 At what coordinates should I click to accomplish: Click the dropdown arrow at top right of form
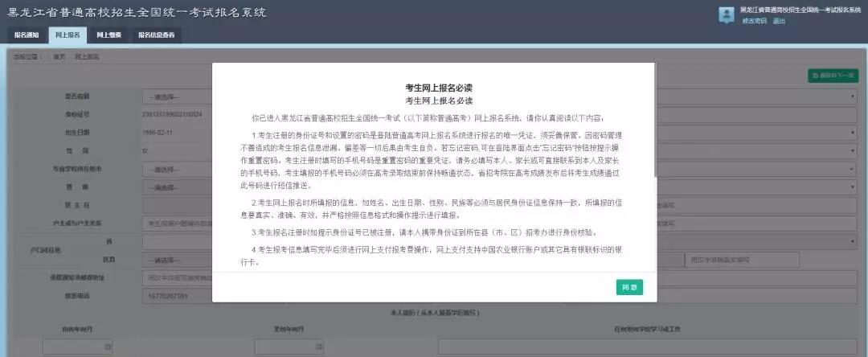(853, 96)
